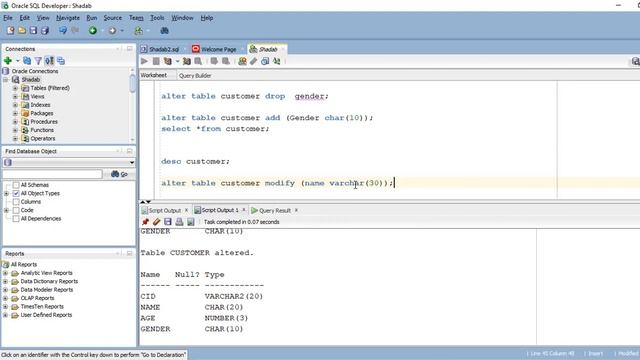The height and width of the screenshot is (360, 640).
Task: Toggle the All Schemas checkbox
Action: point(16,185)
